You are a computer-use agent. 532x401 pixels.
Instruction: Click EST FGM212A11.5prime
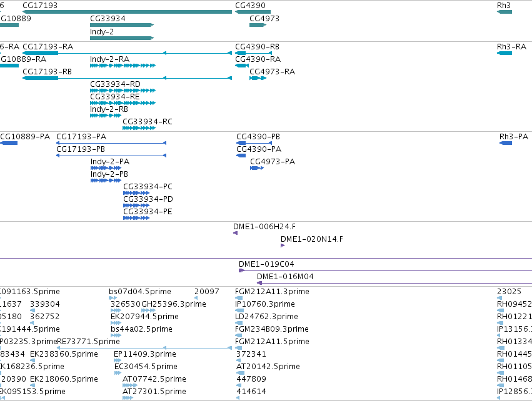click(x=239, y=348)
